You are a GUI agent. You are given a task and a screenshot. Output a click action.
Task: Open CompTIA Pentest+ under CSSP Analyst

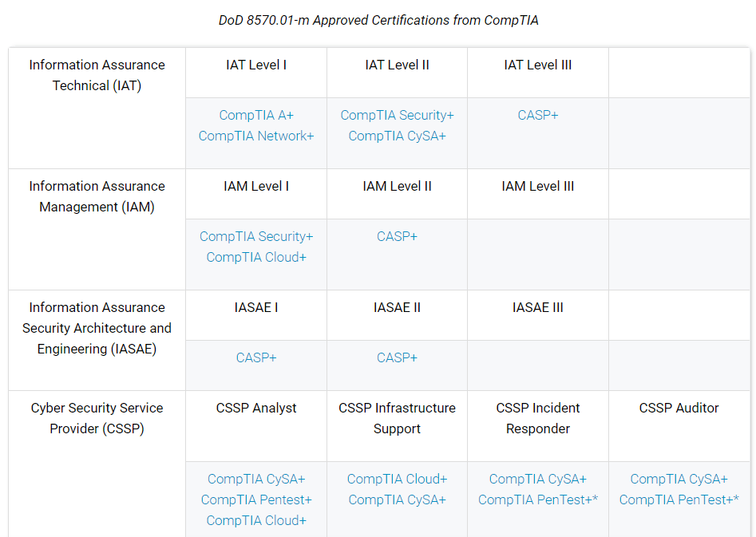point(256,499)
